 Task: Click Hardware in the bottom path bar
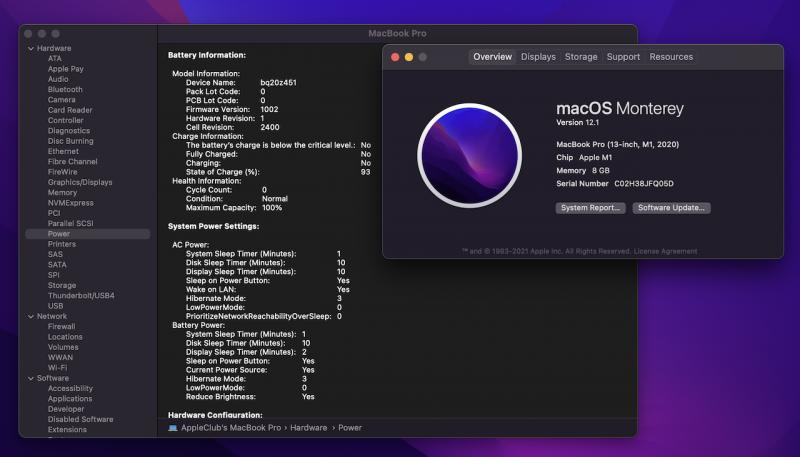click(x=309, y=428)
